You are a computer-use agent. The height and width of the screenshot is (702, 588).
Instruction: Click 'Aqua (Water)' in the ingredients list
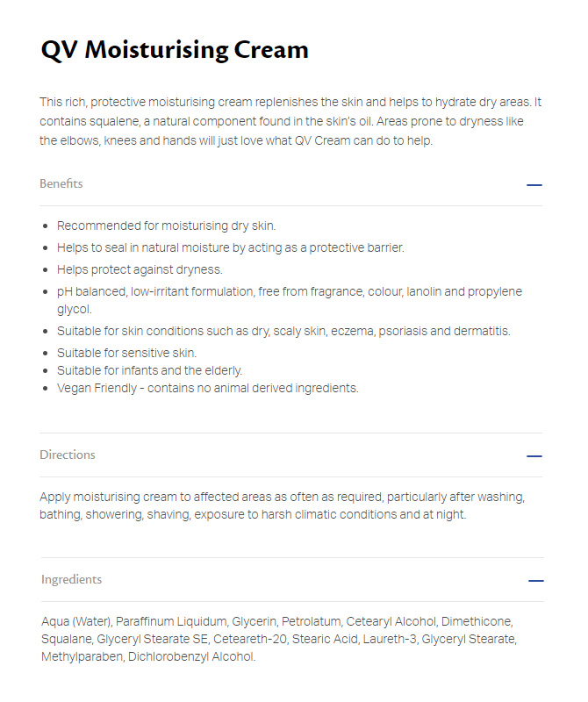coord(76,622)
